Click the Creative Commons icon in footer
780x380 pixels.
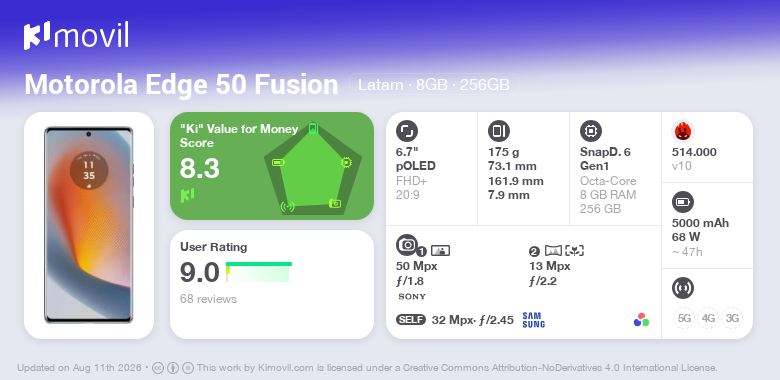pyautogui.click(x=158, y=368)
